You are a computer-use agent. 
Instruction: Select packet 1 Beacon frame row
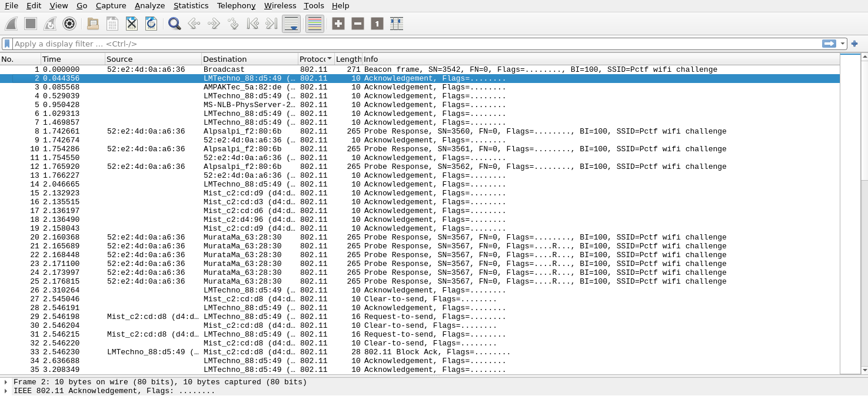(x=420, y=69)
